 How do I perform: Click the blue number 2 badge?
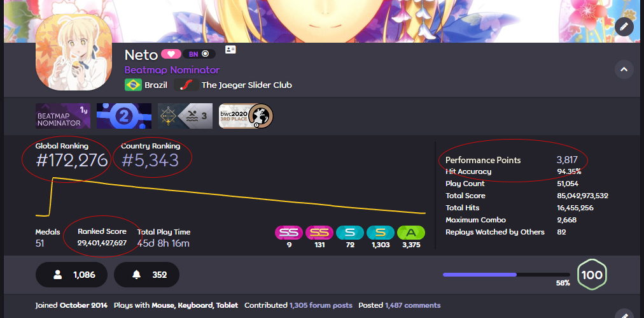tap(124, 116)
